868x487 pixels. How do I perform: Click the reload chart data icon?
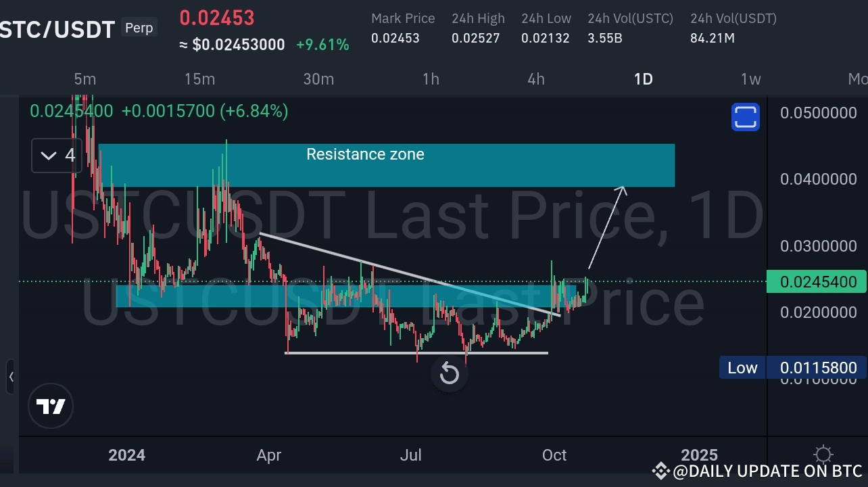click(449, 373)
